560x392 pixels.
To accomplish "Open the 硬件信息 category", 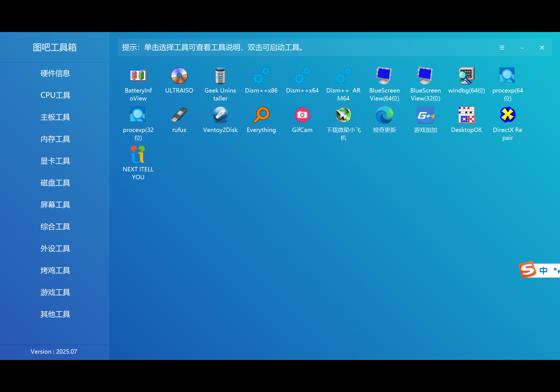I will click(55, 73).
